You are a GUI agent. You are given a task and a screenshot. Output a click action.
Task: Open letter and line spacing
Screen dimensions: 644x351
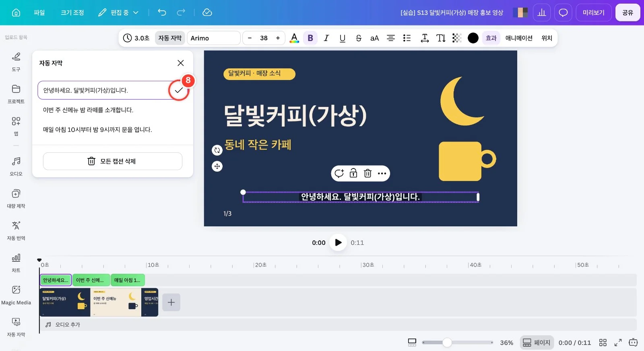(425, 38)
